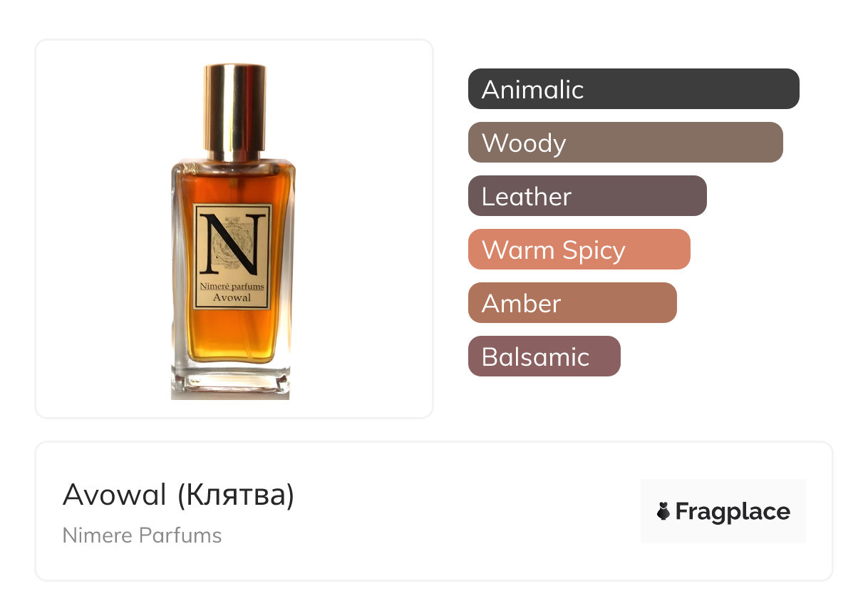The image size is (868, 616).
Task: Open the Nimere Parfums brand link
Action: pyautogui.click(x=142, y=535)
